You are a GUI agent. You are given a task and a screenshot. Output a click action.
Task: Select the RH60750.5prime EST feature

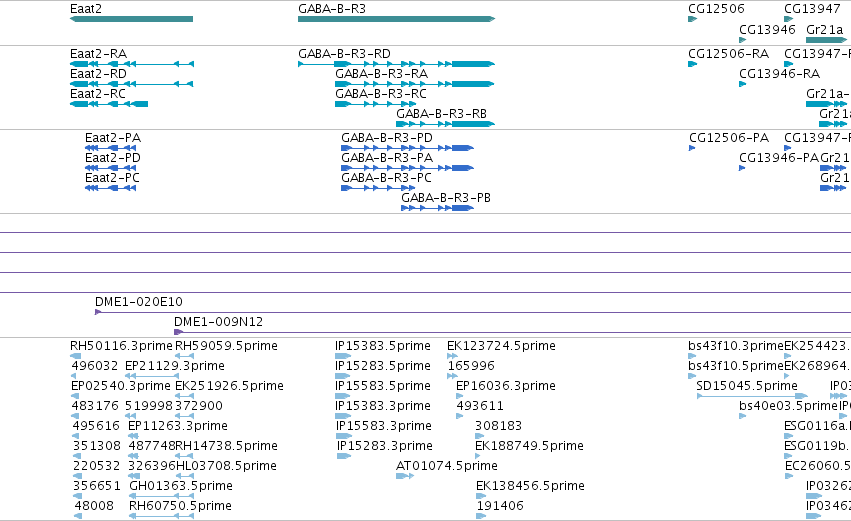[x=161, y=516]
